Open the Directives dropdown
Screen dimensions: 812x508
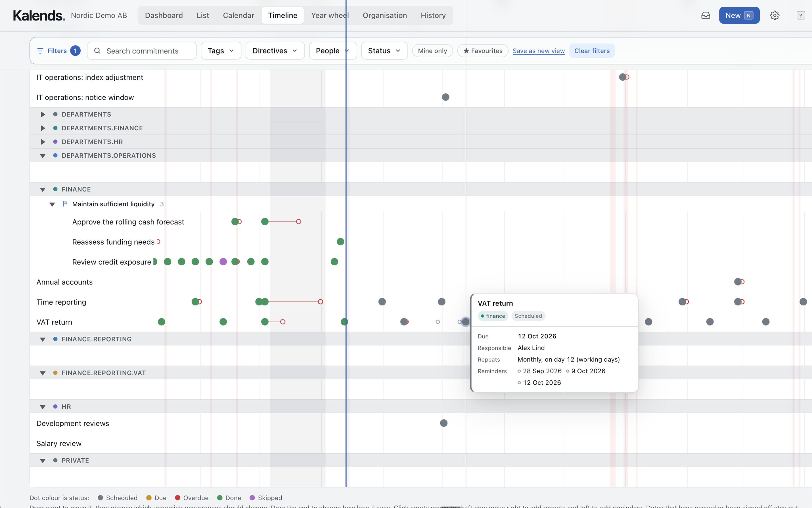(275, 51)
